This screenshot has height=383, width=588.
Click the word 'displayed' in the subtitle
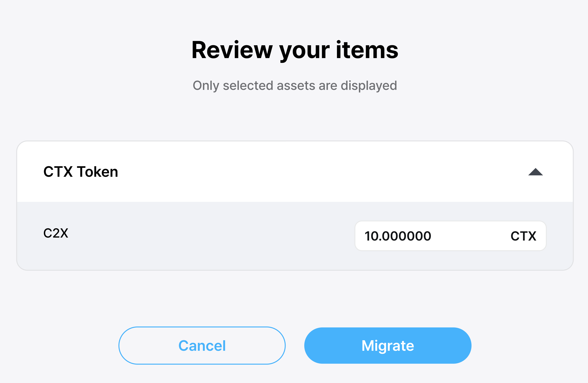click(x=369, y=86)
